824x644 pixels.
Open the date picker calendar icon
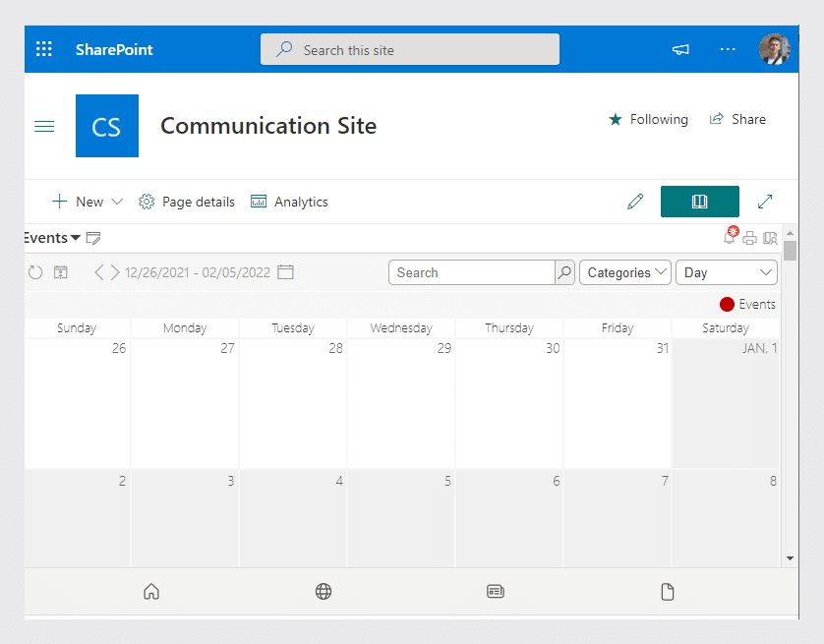tap(285, 272)
